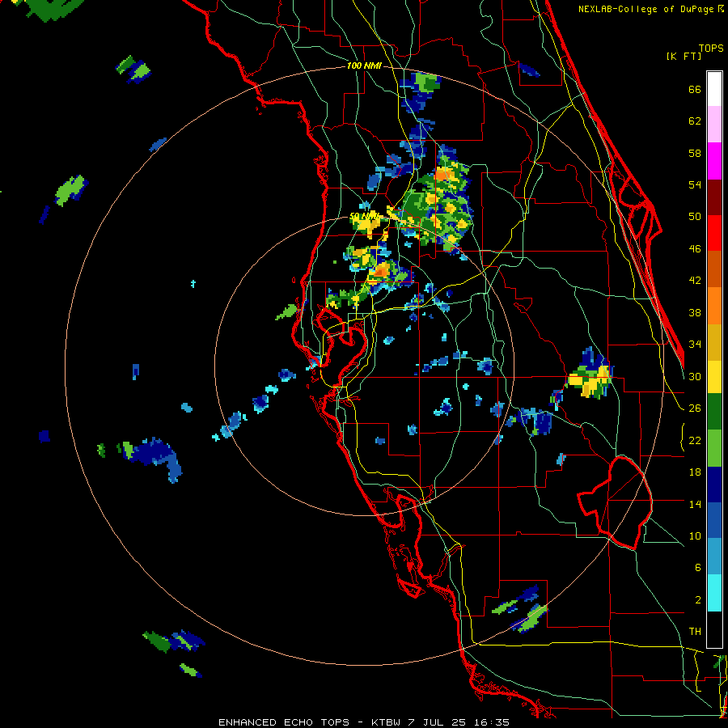Pick the bright red swatch on the scale
This screenshot has height=728, width=728.
(x=714, y=233)
